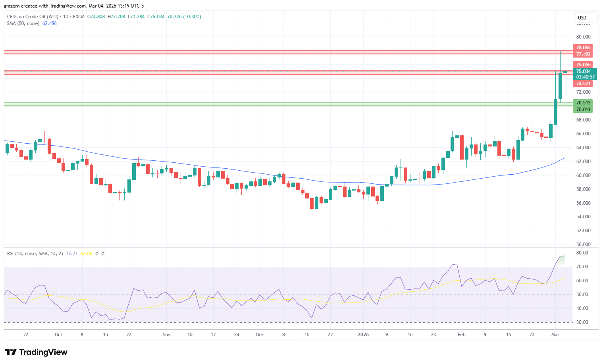Select the 77.492 red price label

(584, 54)
